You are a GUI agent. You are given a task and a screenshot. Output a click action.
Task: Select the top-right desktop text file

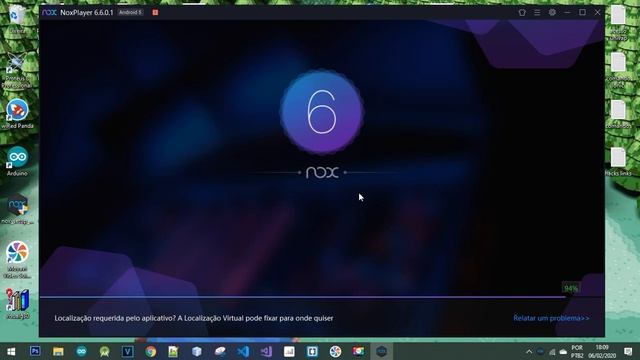point(618,22)
